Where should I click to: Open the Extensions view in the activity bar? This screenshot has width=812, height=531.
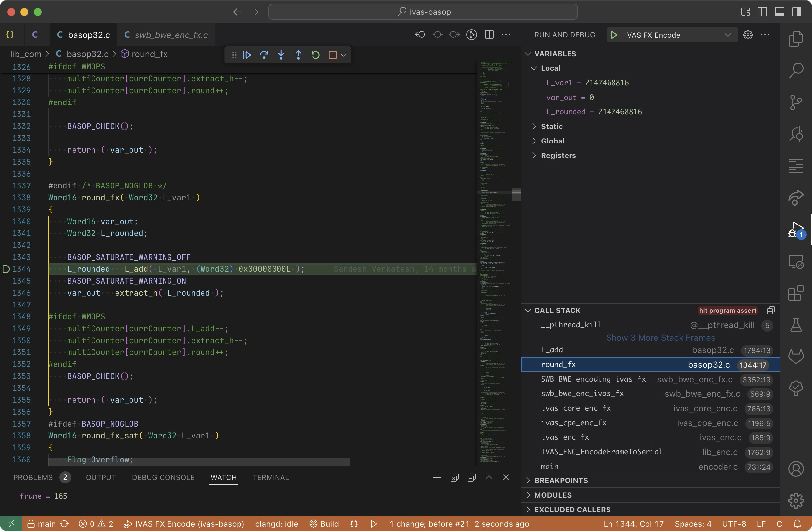795,293
